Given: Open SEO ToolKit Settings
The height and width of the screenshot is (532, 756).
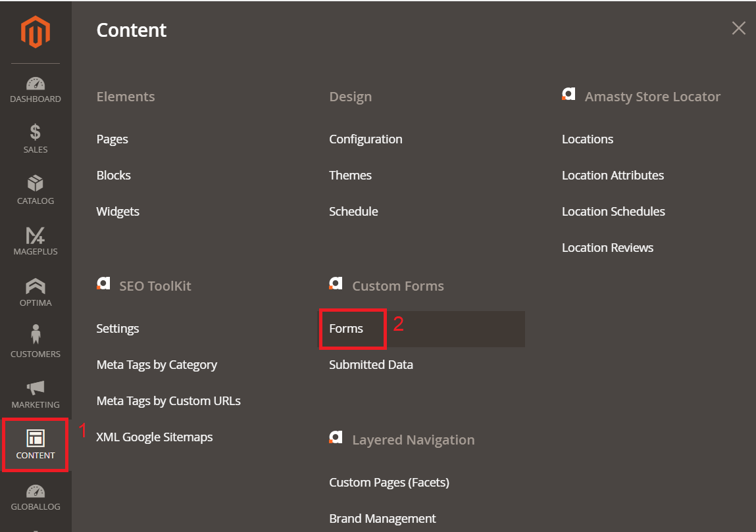Looking at the screenshot, I should click(x=118, y=329).
